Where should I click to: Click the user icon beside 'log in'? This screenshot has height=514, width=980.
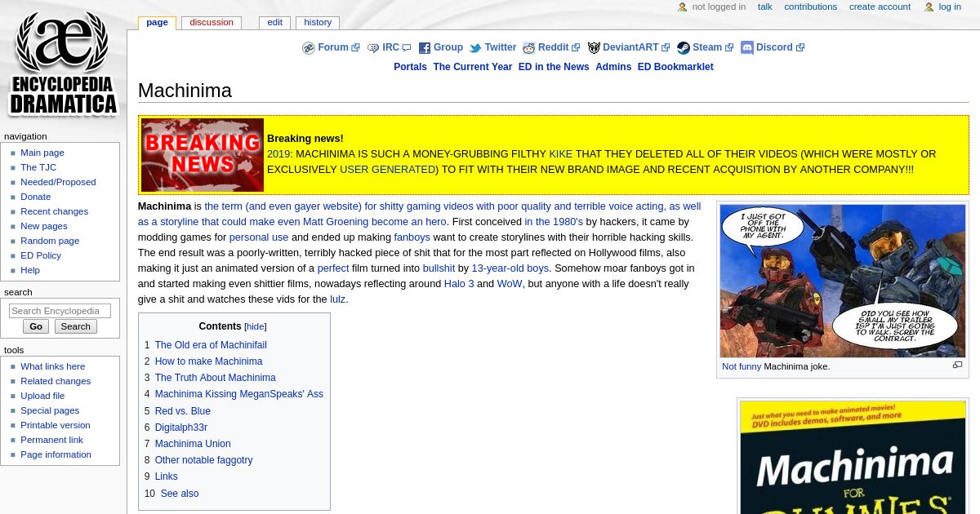tap(929, 7)
